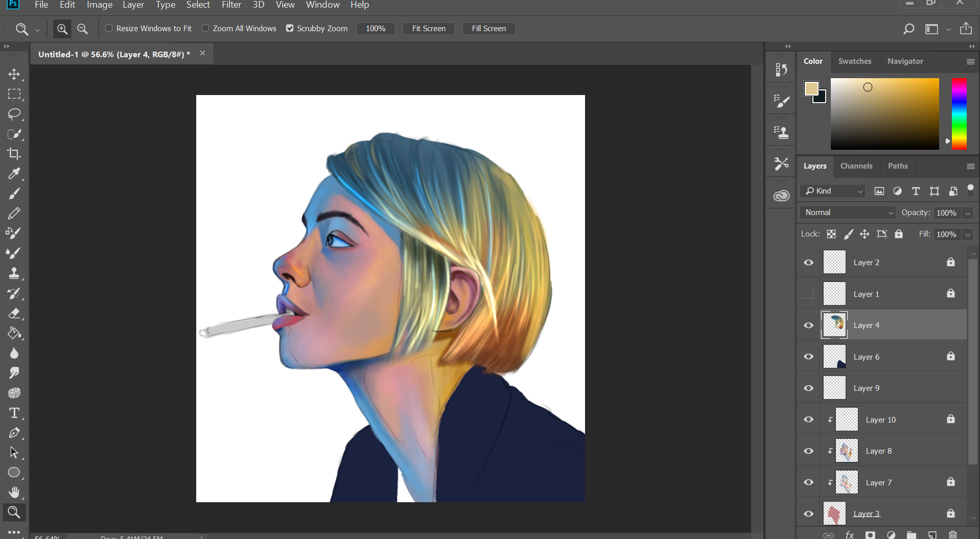Hide Layer 6 with its eye icon
This screenshot has width=980, height=539.
point(808,357)
